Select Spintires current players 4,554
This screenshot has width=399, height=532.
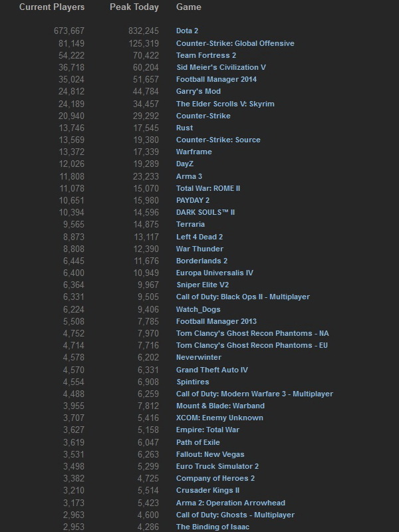[x=74, y=382]
